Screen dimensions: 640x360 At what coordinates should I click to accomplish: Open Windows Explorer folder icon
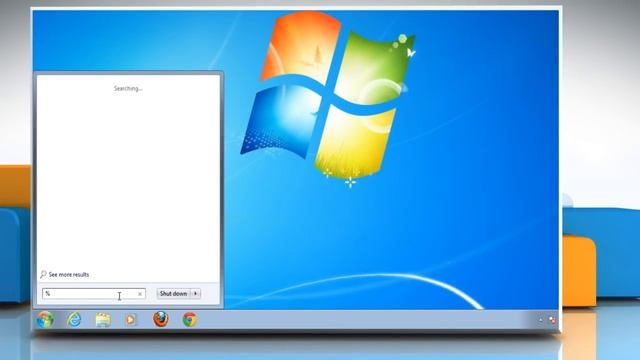(x=103, y=320)
